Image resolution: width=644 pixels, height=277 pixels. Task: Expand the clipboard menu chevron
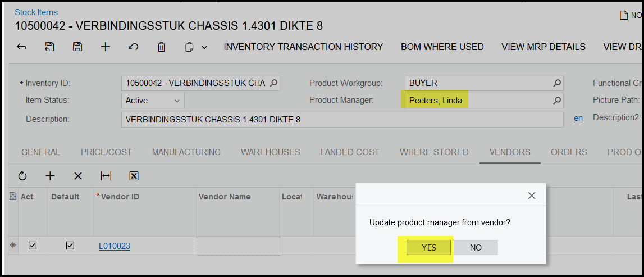(204, 48)
